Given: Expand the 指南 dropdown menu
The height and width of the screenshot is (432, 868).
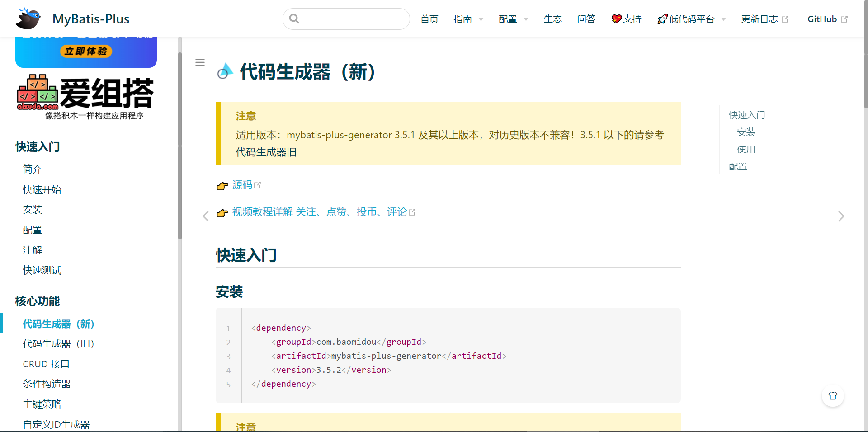Looking at the screenshot, I should pyautogui.click(x=468, y=19).
